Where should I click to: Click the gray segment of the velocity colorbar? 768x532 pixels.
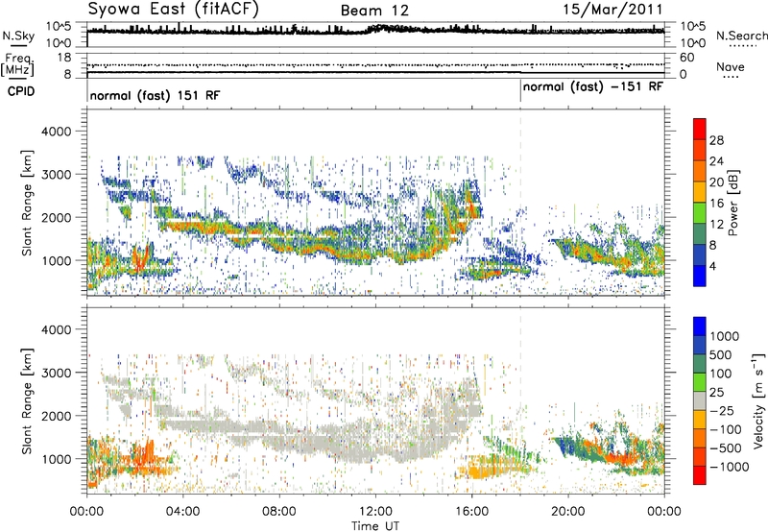(700, 401)
